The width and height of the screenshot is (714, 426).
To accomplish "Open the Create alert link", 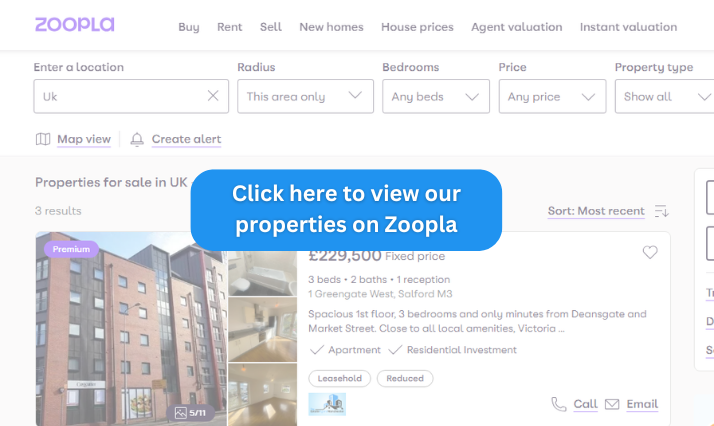I will 186,139.
